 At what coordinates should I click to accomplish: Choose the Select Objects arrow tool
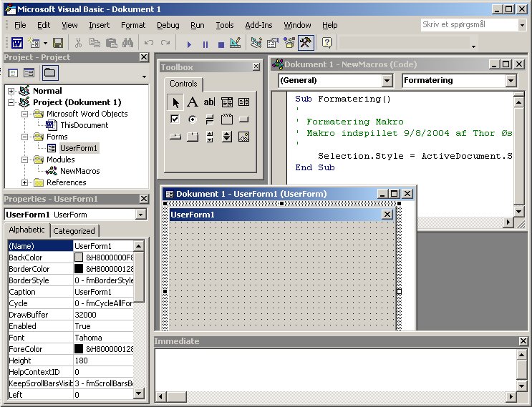175,102
